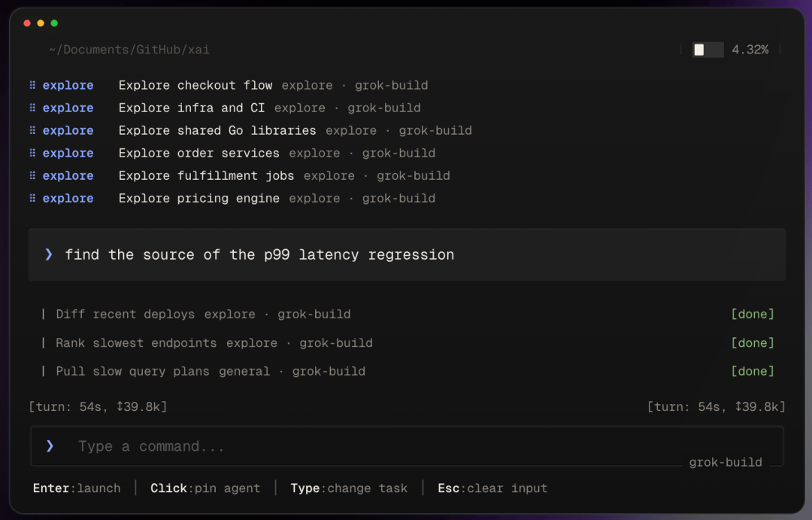Viewport: 812px width, 520px height.
Task: Expand the Rank slowest endpoints task
Action: [x=408, y=342]
